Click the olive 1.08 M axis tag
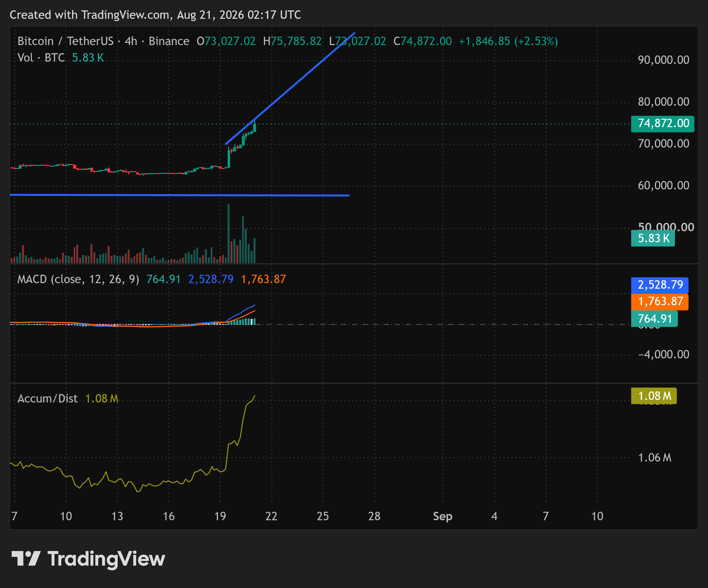 click(x=654, y=396)
